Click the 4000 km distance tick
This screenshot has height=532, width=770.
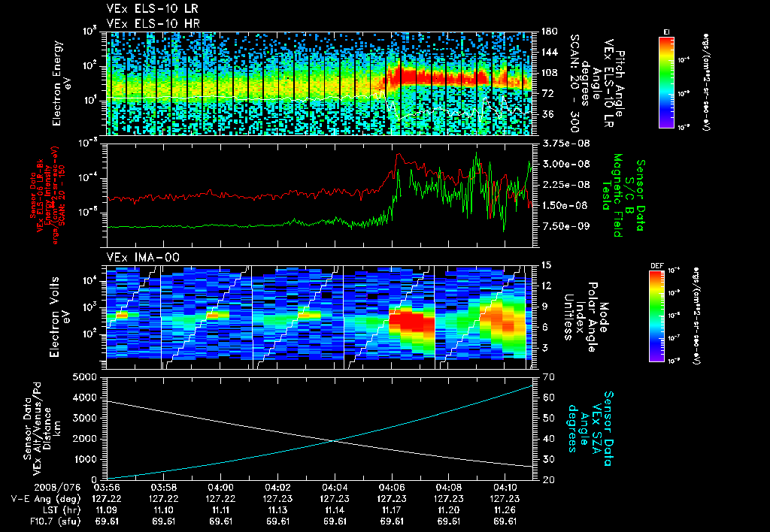click(x=84, y=398)
